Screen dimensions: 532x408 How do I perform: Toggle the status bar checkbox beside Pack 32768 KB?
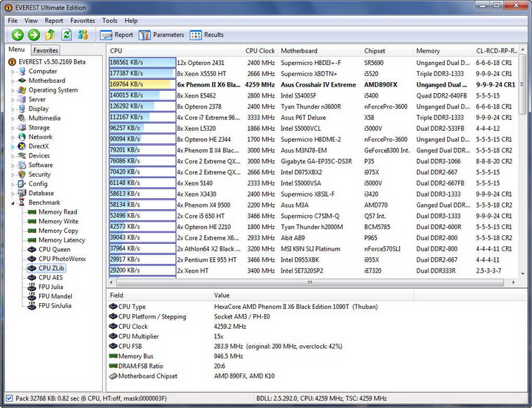pos(9,398)
